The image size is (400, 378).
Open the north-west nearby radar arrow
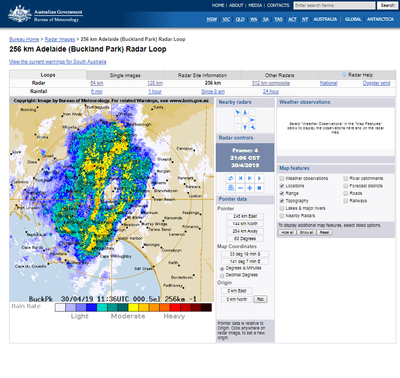click(x=238, y=113)
